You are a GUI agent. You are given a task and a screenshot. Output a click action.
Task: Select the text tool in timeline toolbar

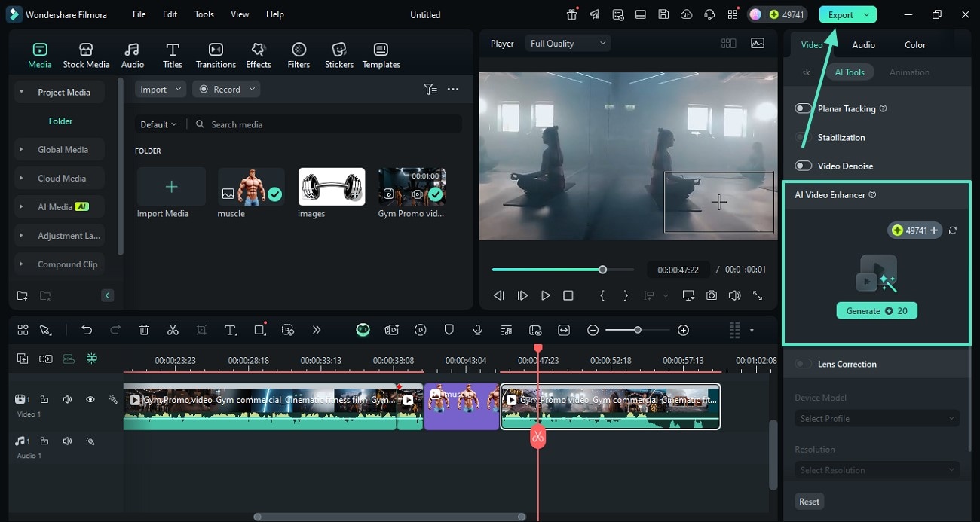231,330
